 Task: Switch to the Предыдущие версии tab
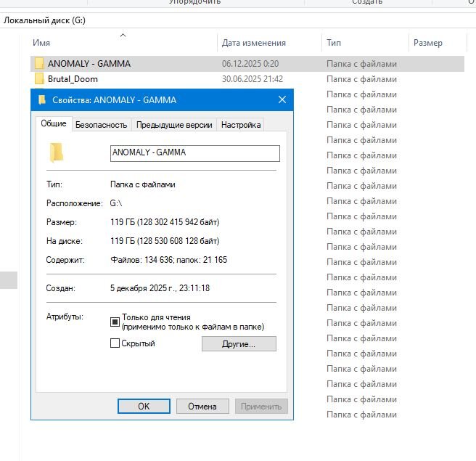click(174, 125)
